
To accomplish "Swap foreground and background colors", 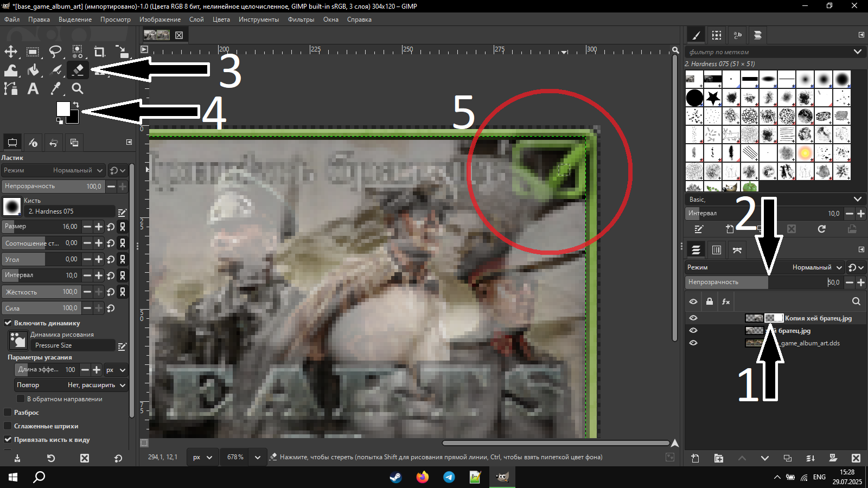I will pos(76,104).
